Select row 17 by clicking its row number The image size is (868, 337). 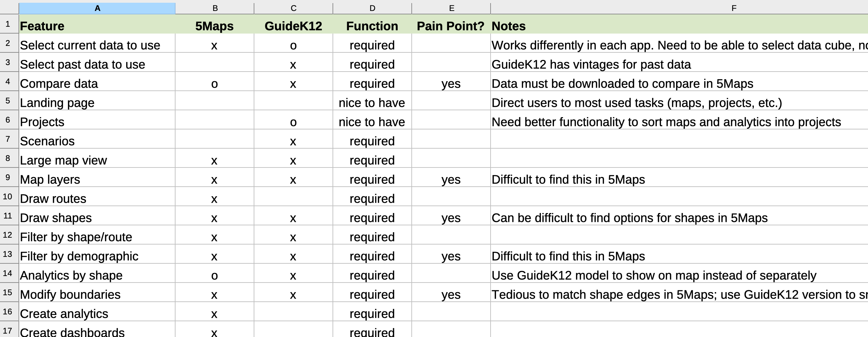[8, 331]
